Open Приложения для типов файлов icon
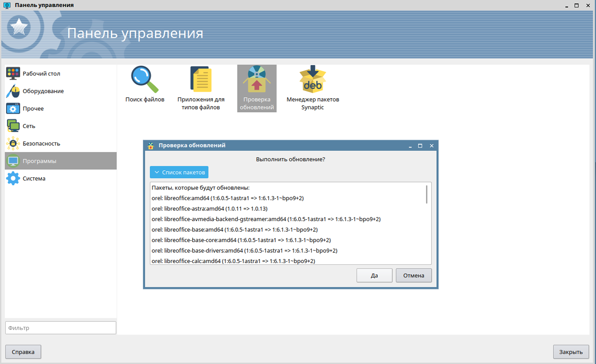The image size is (596, 364). coord(201,79)
